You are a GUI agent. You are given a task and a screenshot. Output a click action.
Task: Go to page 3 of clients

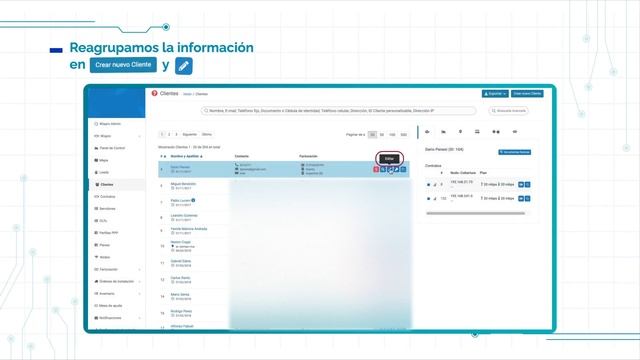(176, 134)
